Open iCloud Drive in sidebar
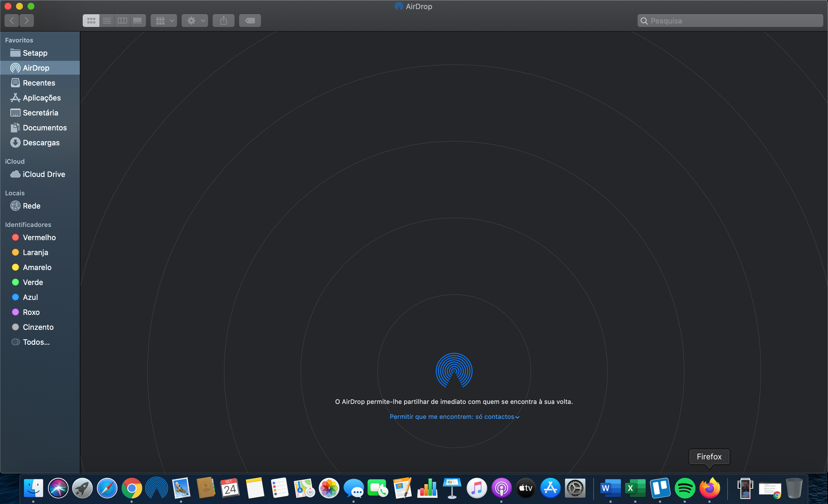This screenshot has height=504, width=828. [x=40, y=174]
